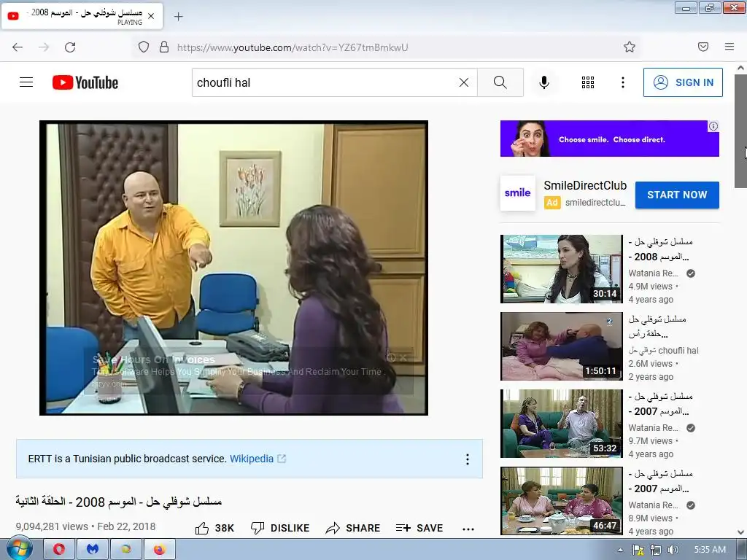Open the ERTT info panel options menu
The image size is (747, 560).
pyautogui.click(x=468, y=459)
